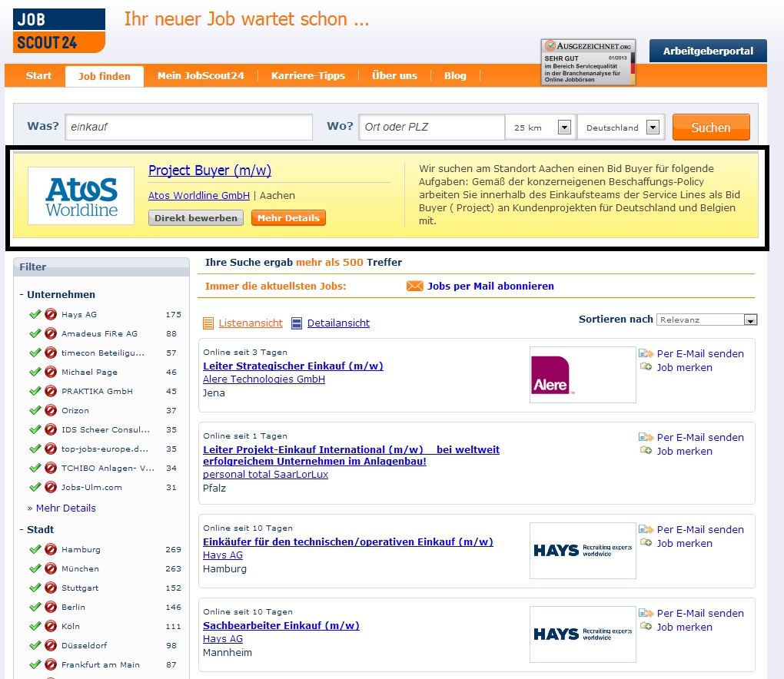Include Hamburg in city filter with checkmark
784x679 pixels.
35,549
